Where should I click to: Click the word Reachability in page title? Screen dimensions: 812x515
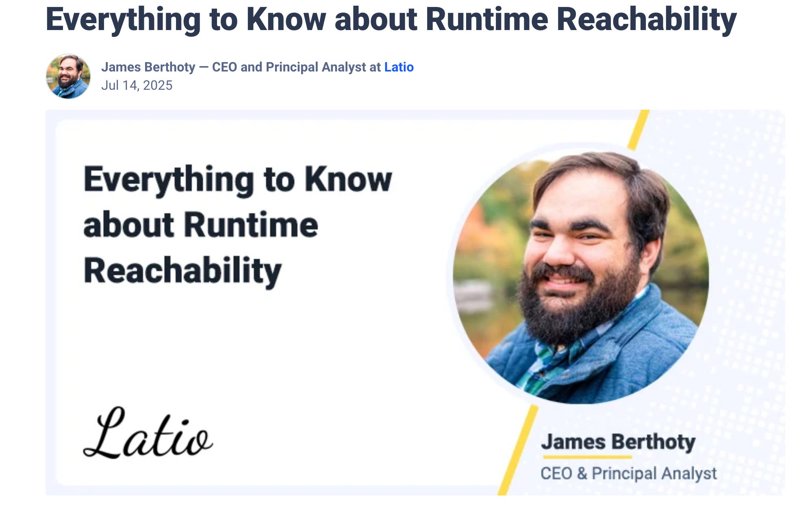coord(646,19)
